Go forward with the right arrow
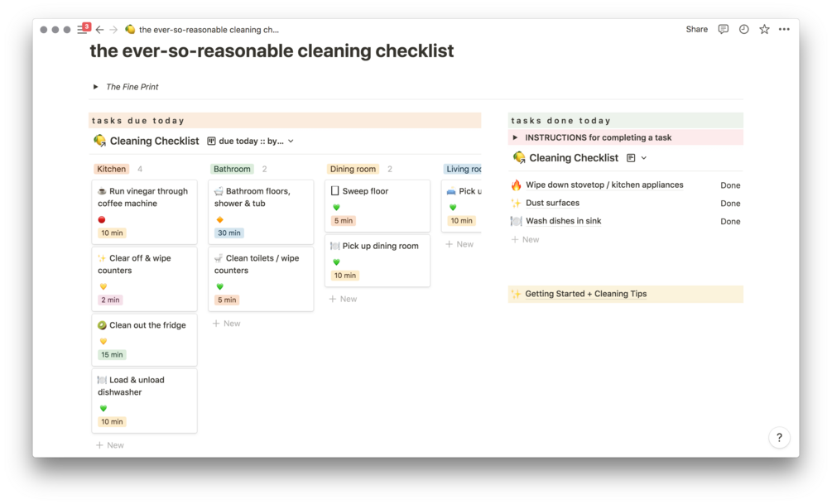Image resolution: width=832 pixels, height=504 pixels. 113,30
